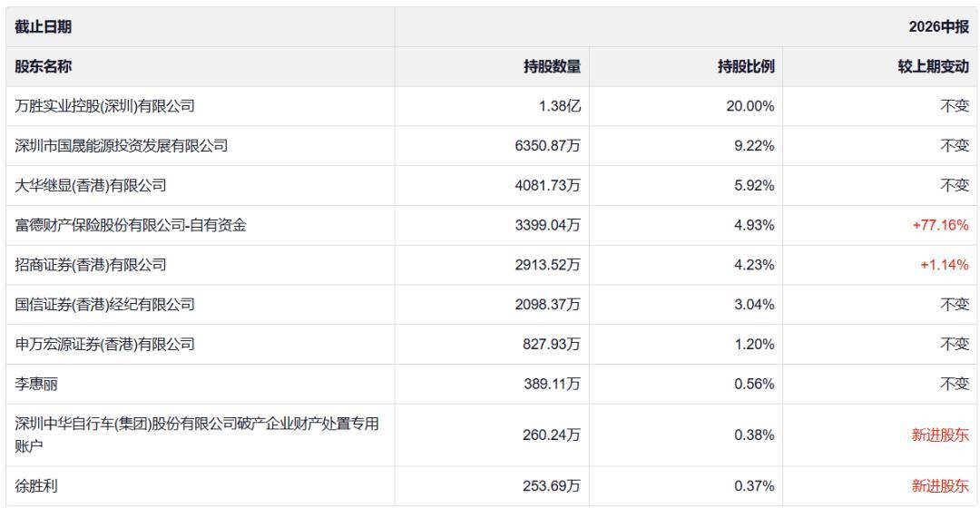Click 新进股东 in the 徐胜利 row

coord(940,486)
